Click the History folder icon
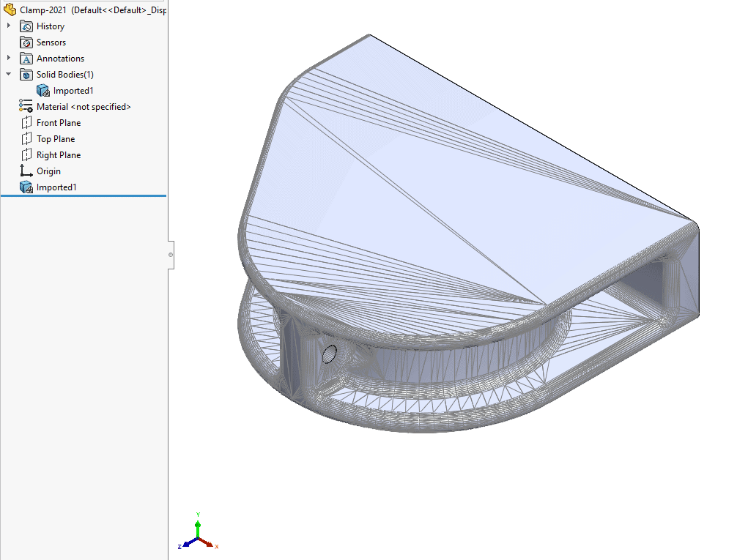 (x=26, y=26)
